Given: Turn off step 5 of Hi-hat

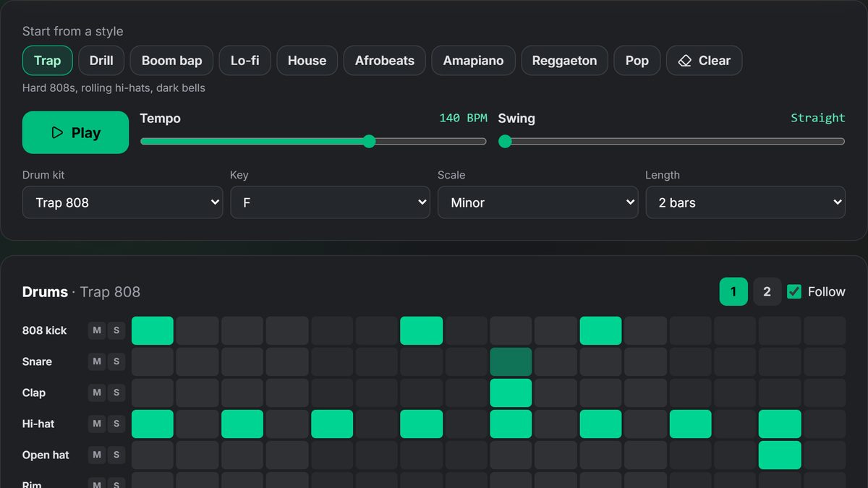Looking at the screenshot, I should (332, 424).
